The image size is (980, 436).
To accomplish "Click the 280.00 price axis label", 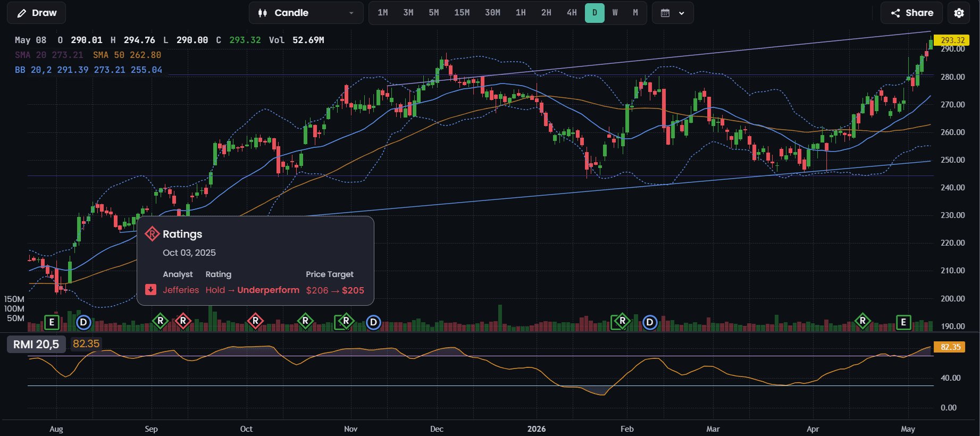I will [x=953, y=77].
